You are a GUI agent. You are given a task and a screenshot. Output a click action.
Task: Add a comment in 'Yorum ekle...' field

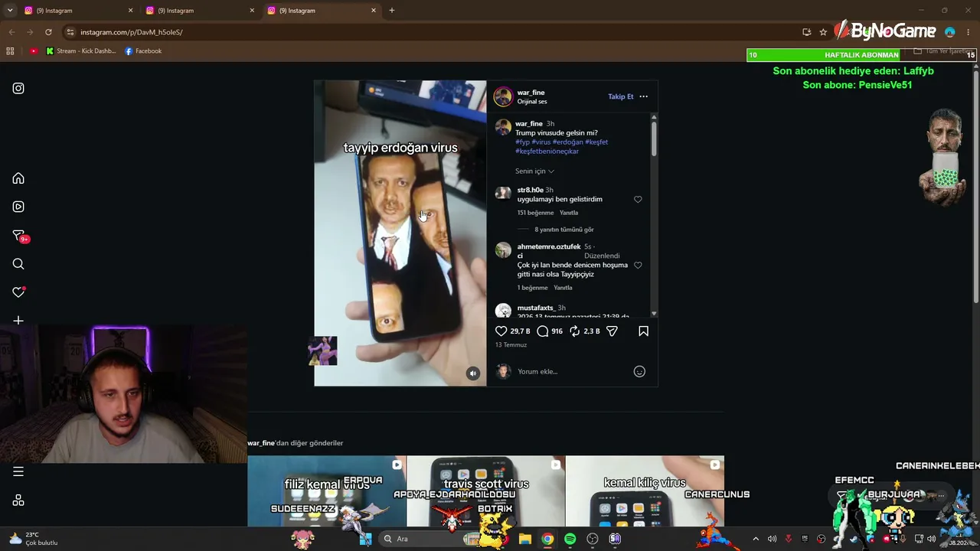click(x=572, y=372)
